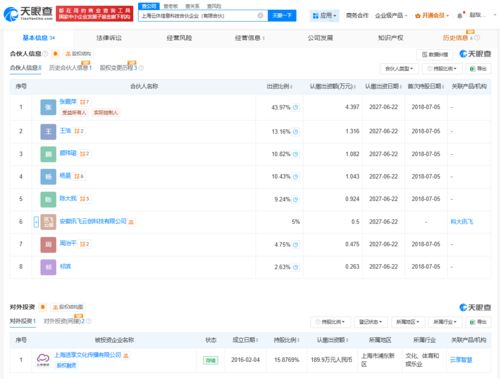Click the 天眼一下 search button

(282, 15)
